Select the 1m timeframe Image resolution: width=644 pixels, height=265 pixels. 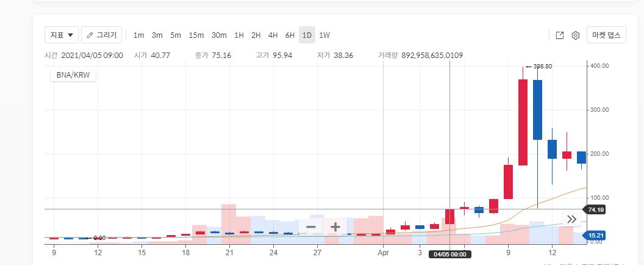point(139,35)
